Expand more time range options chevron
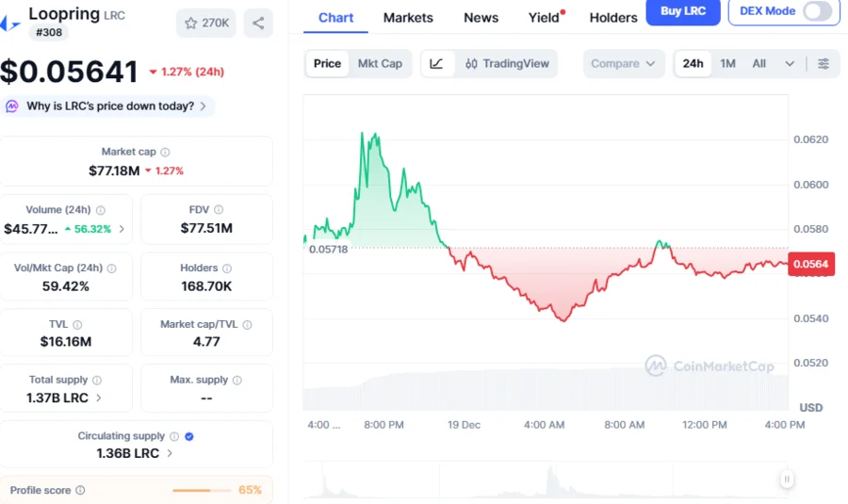 click(790, 64)
